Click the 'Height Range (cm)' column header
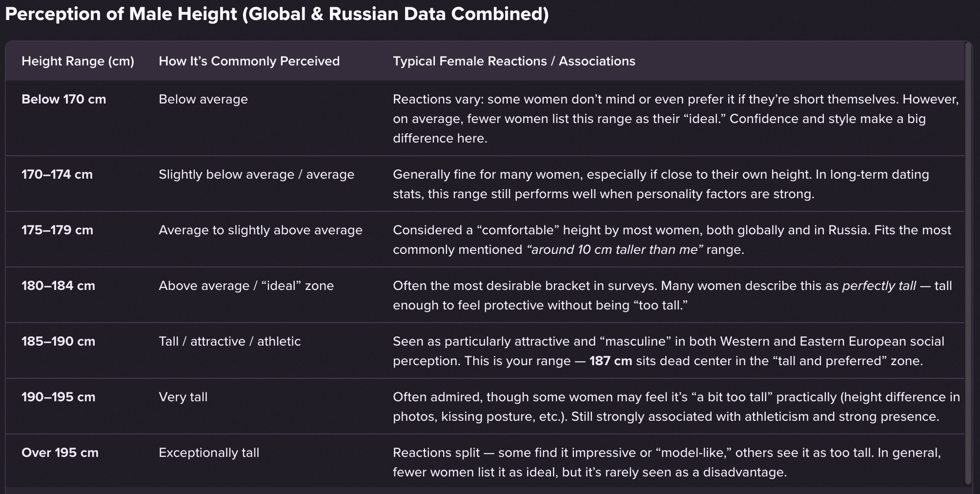The height and width of the screenshot is (494, 980). (x=78, y=62)
